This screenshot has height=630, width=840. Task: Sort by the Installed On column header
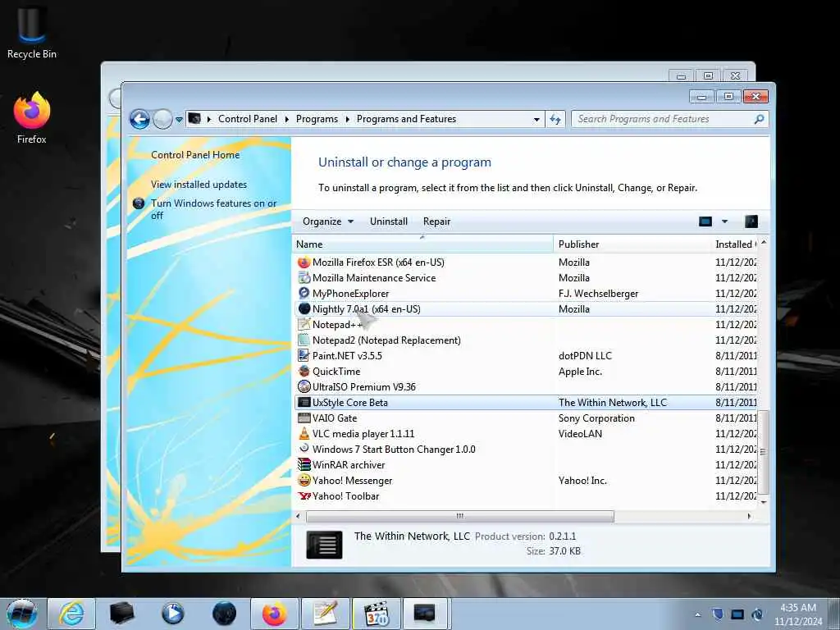pos(735,244)
